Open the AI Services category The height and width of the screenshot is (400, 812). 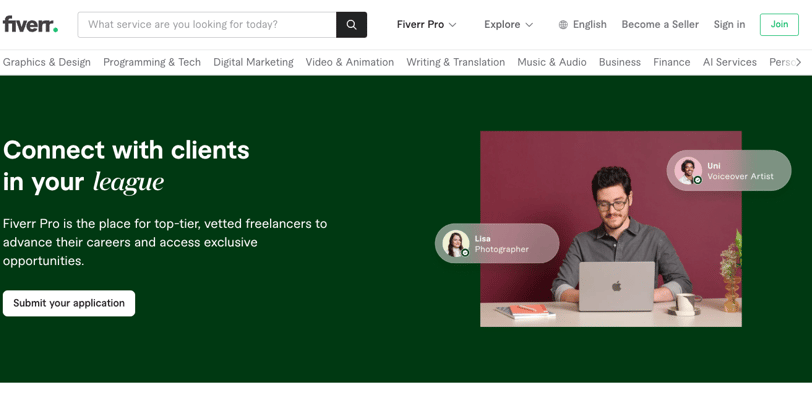pos(729,62)
